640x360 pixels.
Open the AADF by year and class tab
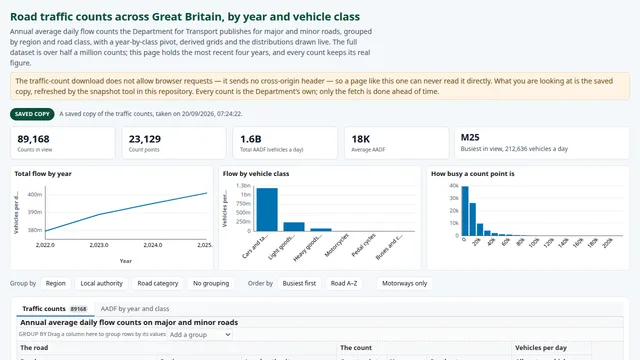(x=135, y=309)
